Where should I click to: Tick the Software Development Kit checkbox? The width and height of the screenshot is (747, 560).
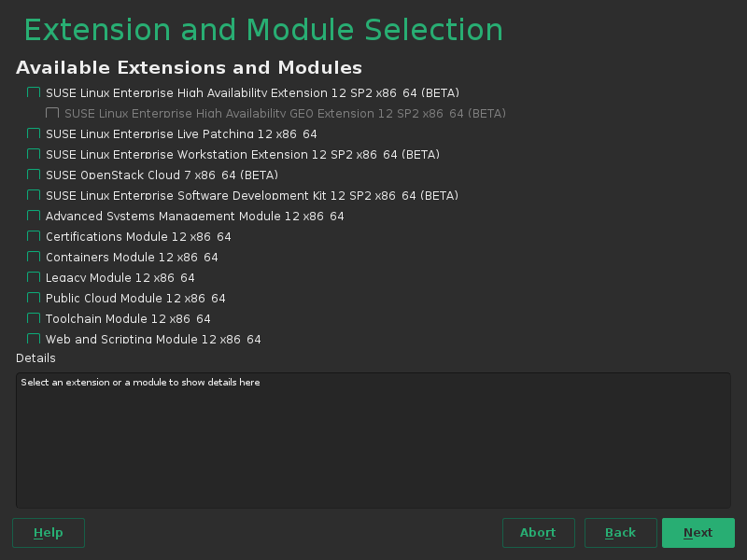pyautogui.click(x=34, y=196)
